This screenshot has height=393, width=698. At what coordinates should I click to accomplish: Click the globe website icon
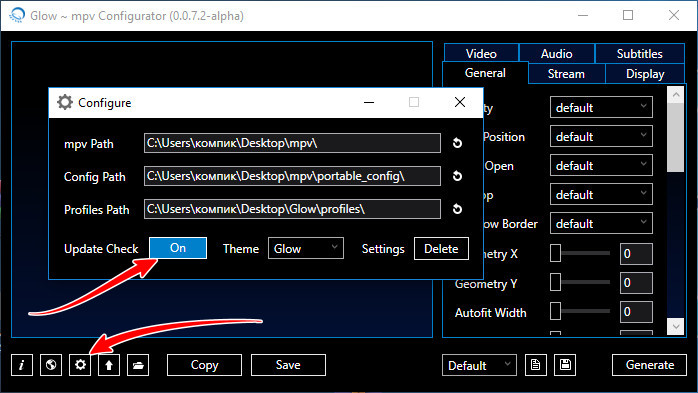[51, 365]
